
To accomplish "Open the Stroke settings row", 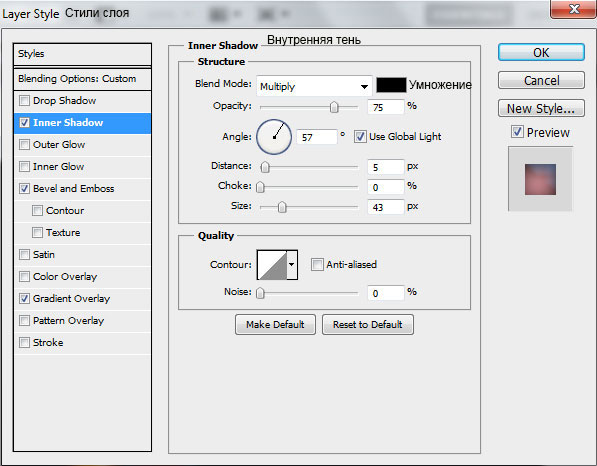I will [x=82, y=342].
